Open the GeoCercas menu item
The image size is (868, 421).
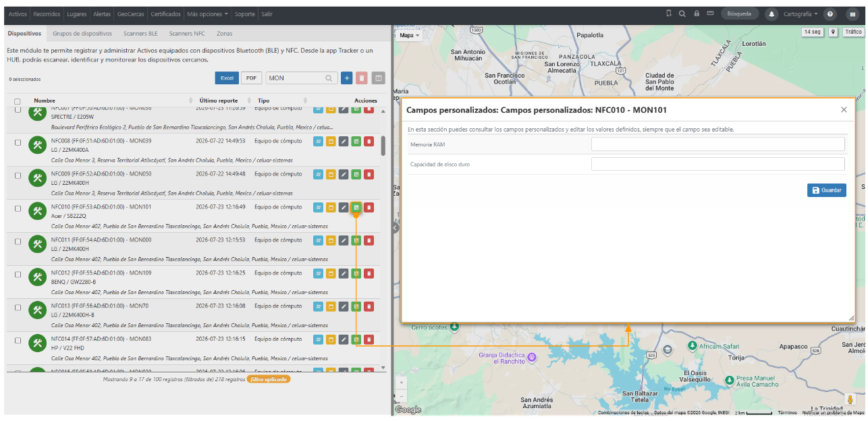[130, 13]
